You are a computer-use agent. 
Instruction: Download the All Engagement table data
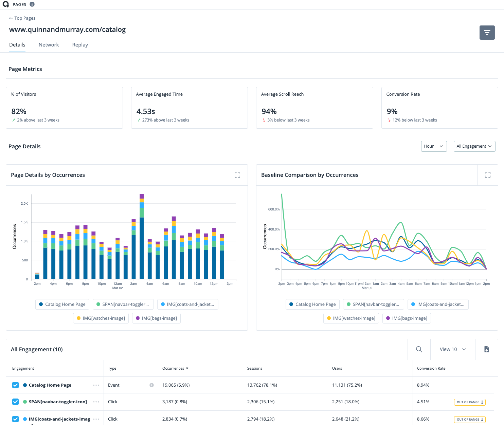pos(486,349)
